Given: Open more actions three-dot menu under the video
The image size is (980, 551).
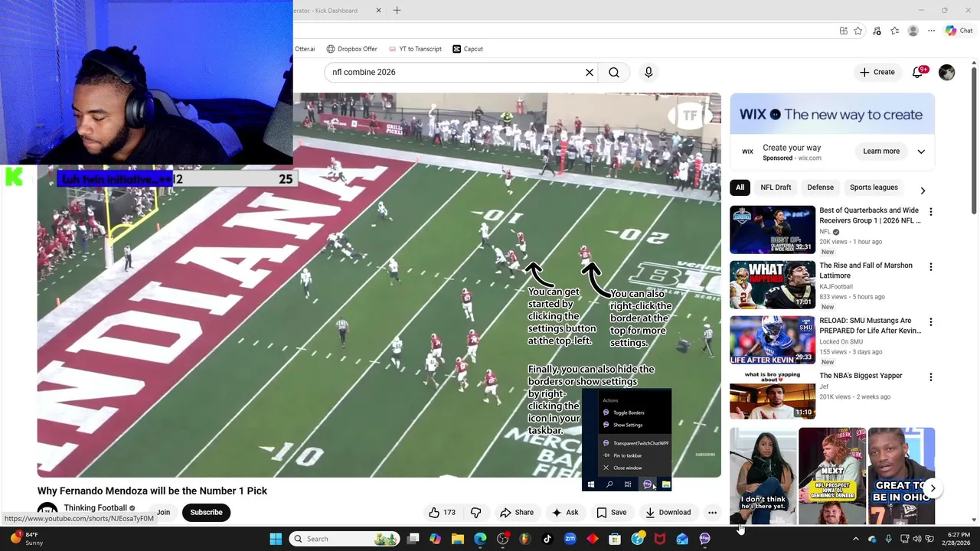Looking at the screenshot, I should (712, 513).
